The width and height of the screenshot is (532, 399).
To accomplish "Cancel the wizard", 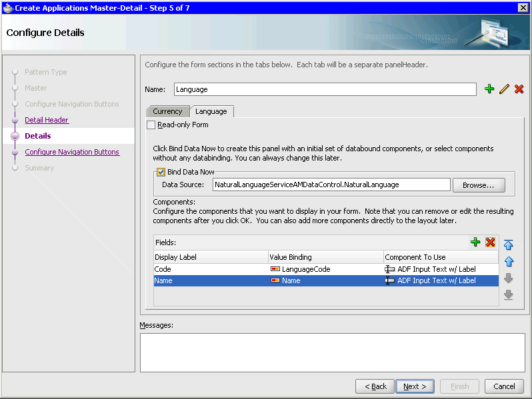I will [504, 386].
